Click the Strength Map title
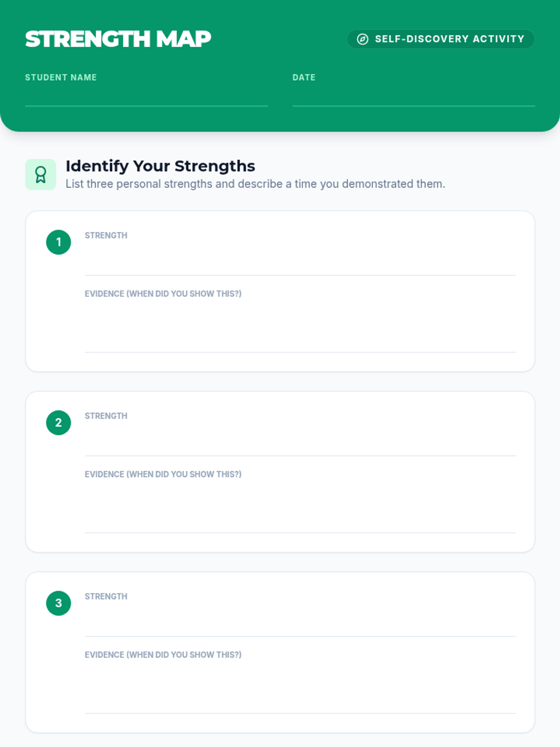This screenshot has height=747, width=560. [118, 39]
